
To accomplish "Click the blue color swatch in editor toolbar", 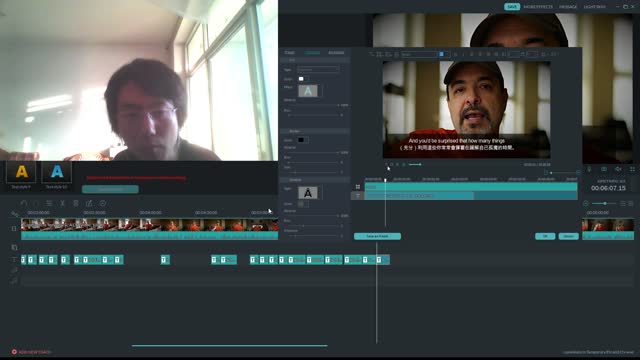I will coord(441,54).
